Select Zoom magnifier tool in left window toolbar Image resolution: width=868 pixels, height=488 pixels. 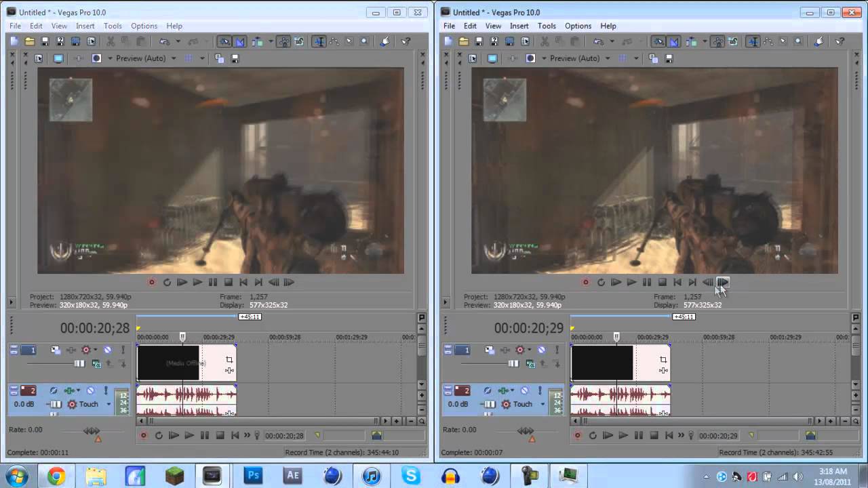tap(364, 41)
